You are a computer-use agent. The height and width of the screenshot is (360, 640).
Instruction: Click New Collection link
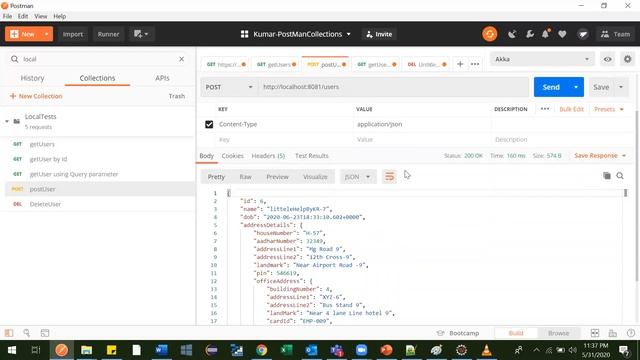point(36,96)
